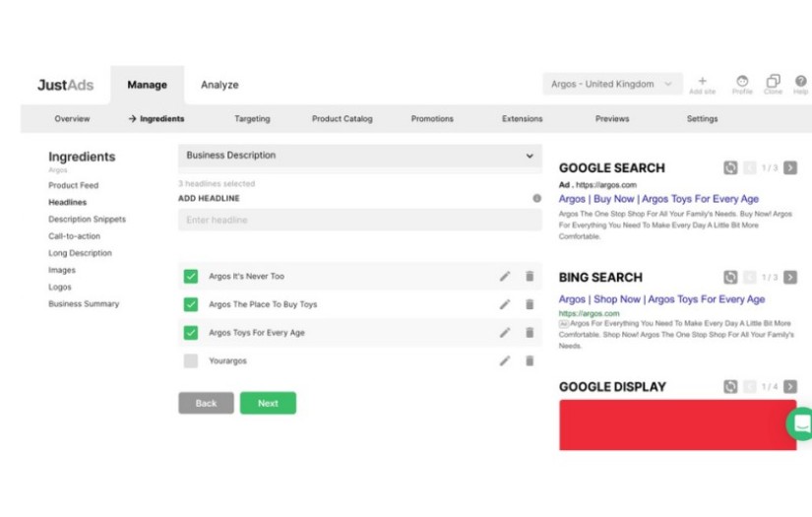This screenshot has height=517, width=812.
Task: Click the Enter headline input field
Action: coord(359,220)
